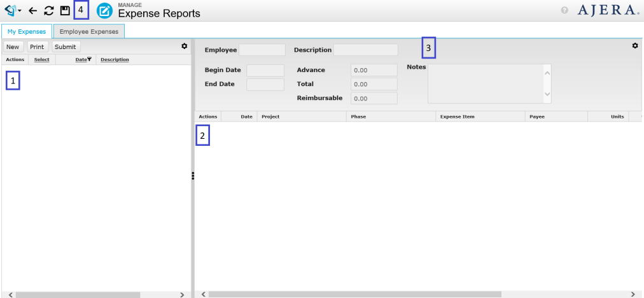Screen dimensions: 644x298
Task: Switch to the Employee Expenses tab
Action: tap(88, 31)
